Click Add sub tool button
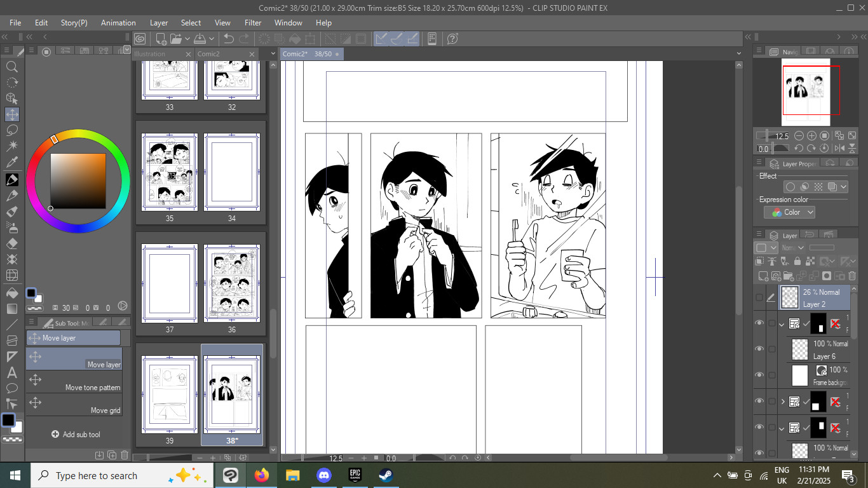The width and height of the screenshot is (868, 488). [76, 435]
